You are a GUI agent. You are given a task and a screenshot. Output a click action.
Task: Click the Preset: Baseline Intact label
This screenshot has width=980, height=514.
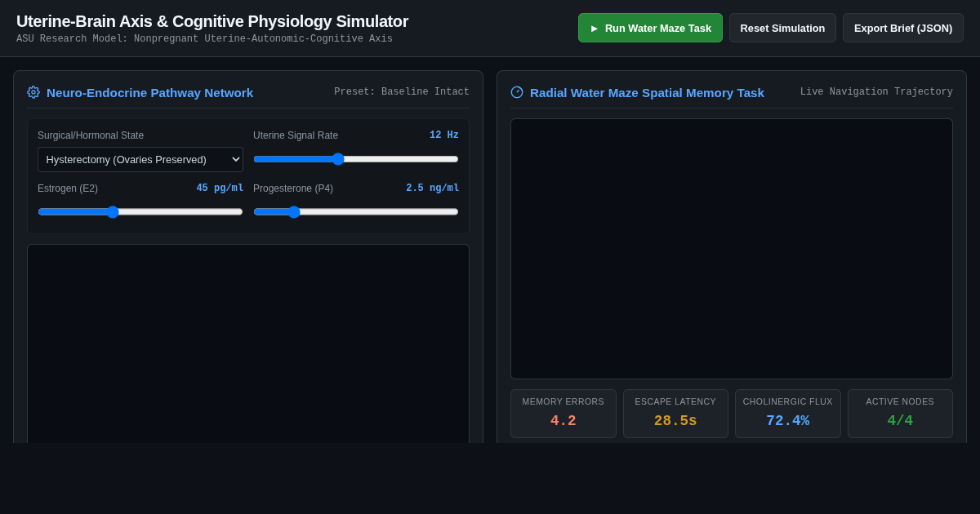pos(402,92)
